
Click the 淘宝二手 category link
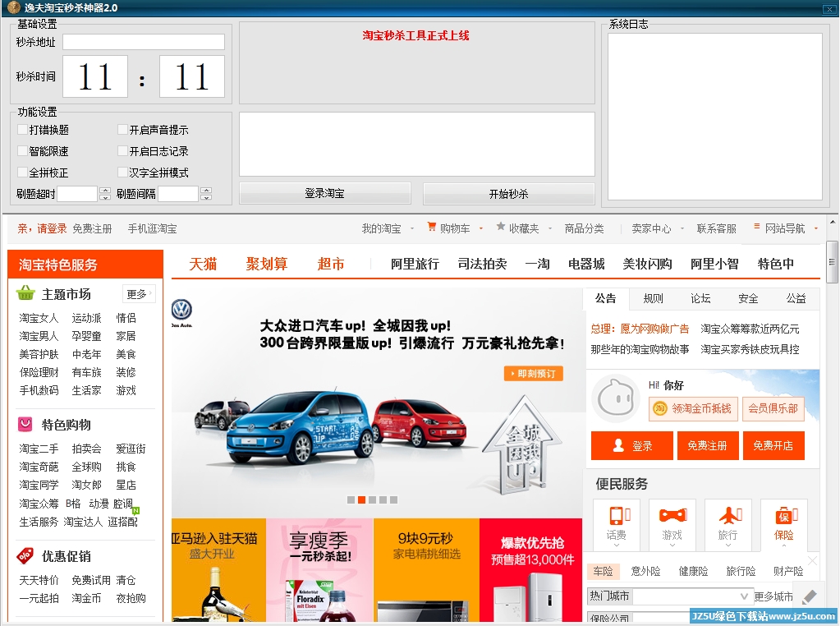(x=39, y=449)
